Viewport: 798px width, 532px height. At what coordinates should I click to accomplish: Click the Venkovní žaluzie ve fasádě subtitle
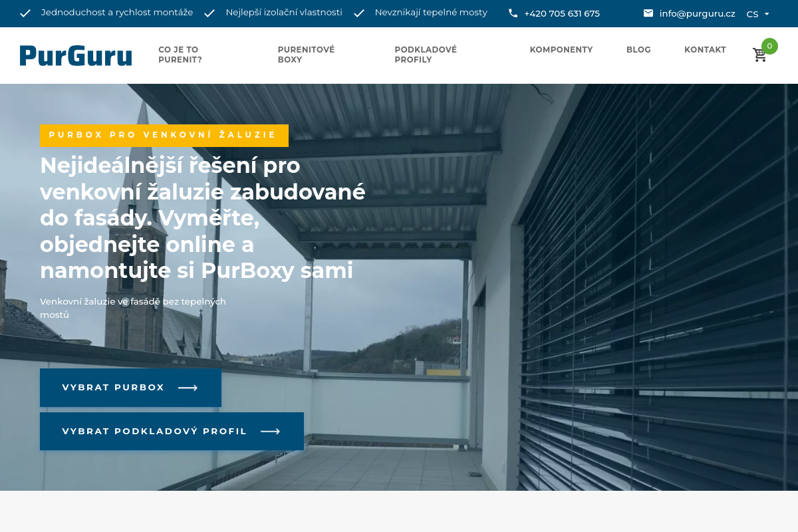[x=133, y=308]
